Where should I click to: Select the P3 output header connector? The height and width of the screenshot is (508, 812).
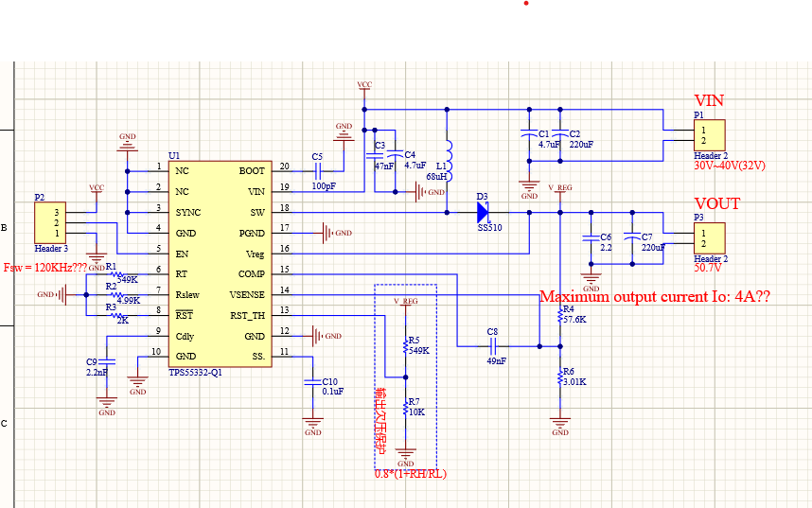coord(710,238)
